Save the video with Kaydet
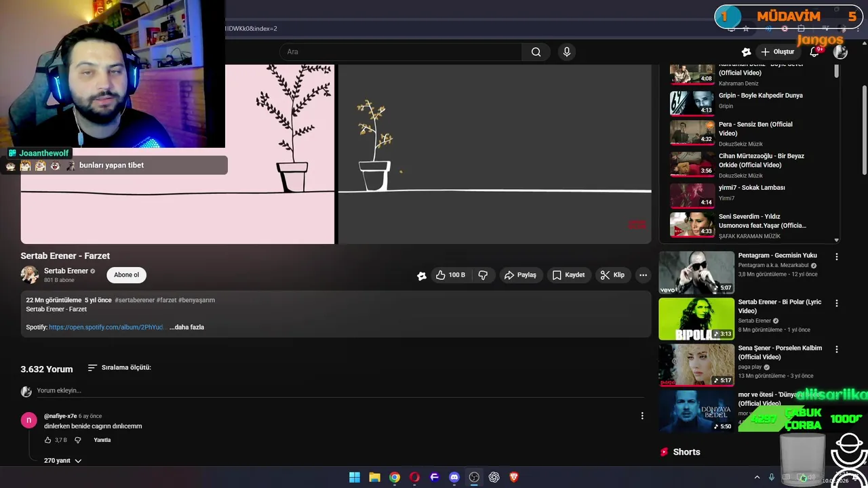This screenshot has height=488, width=868. tap(568, 275)
